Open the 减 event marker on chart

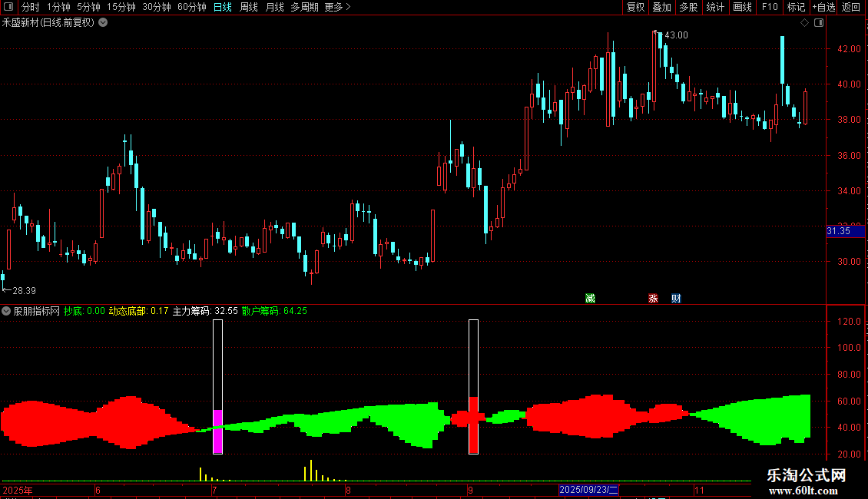click(590, 298)
